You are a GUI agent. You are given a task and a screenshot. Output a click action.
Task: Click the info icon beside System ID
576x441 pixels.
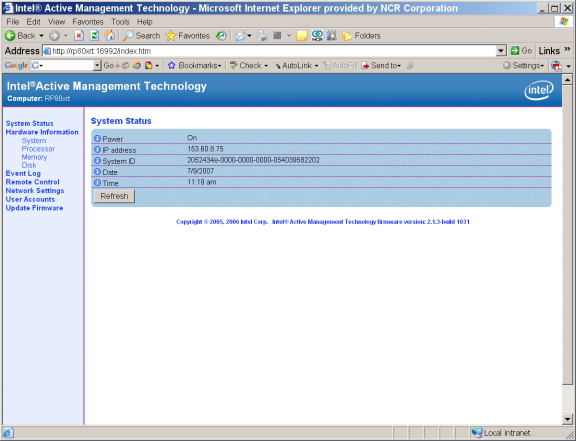tap(97, 161)
